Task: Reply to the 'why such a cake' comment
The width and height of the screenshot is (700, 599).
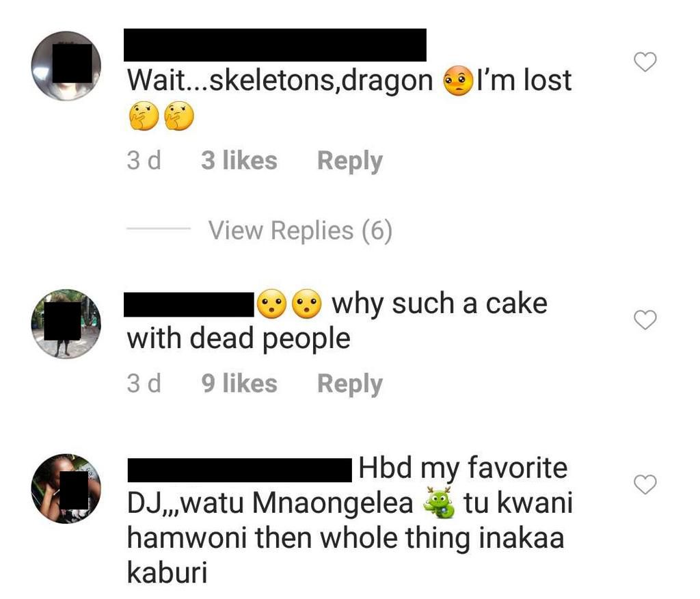Action: [349, 383]
